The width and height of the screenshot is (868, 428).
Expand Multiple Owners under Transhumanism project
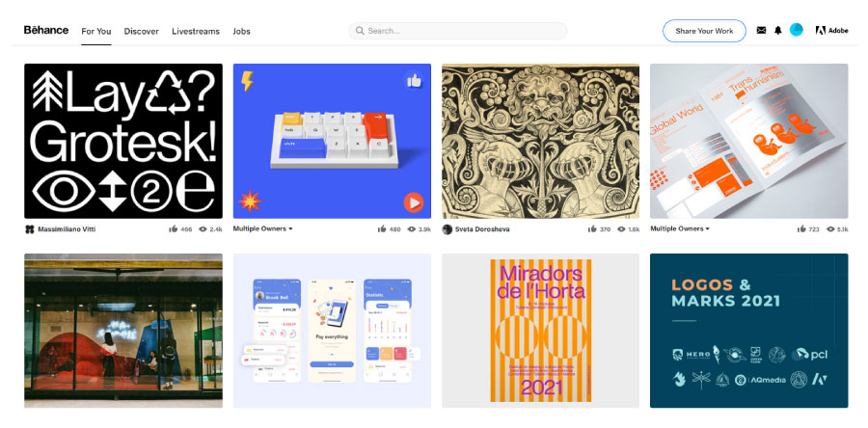(x=680, y=228)
